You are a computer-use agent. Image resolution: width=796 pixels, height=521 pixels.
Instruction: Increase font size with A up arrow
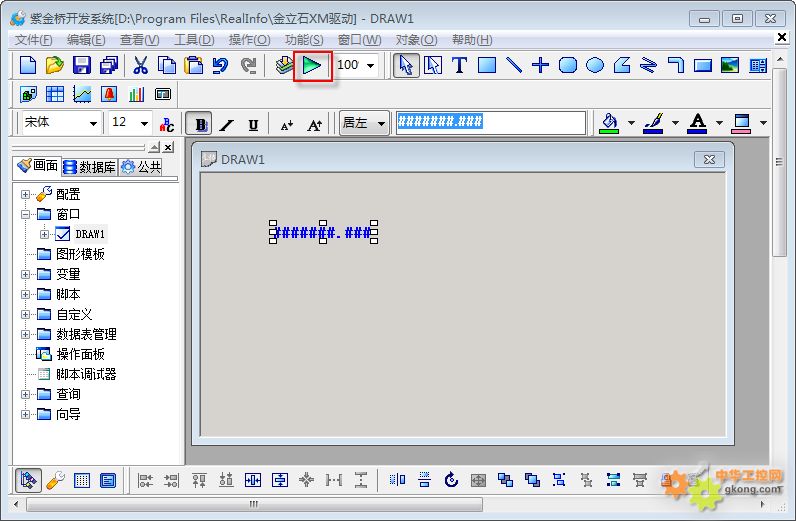click(314, 124)
